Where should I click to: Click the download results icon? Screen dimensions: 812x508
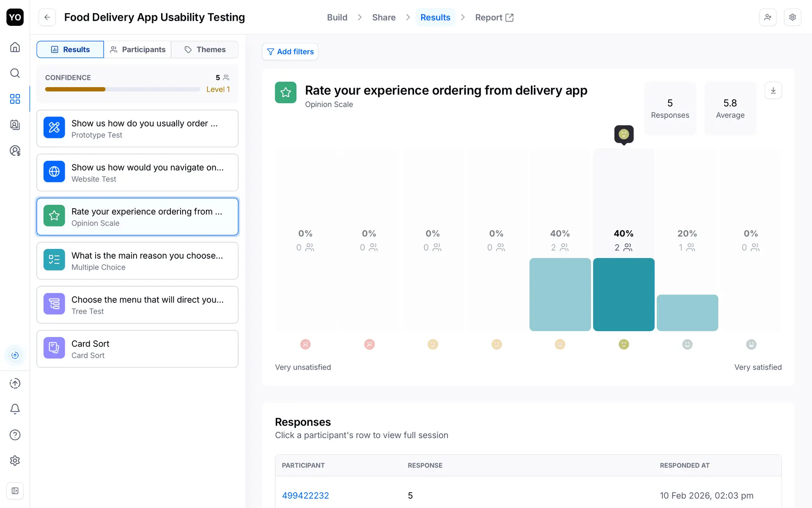[773, 91]
